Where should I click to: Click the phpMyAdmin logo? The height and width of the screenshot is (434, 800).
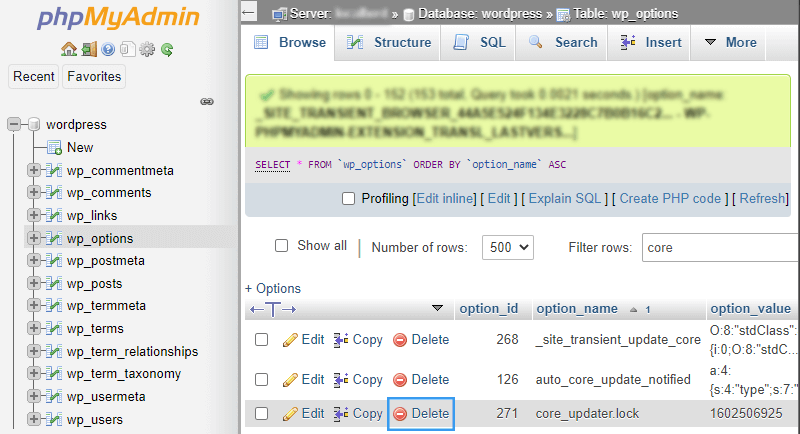(118, 18)
